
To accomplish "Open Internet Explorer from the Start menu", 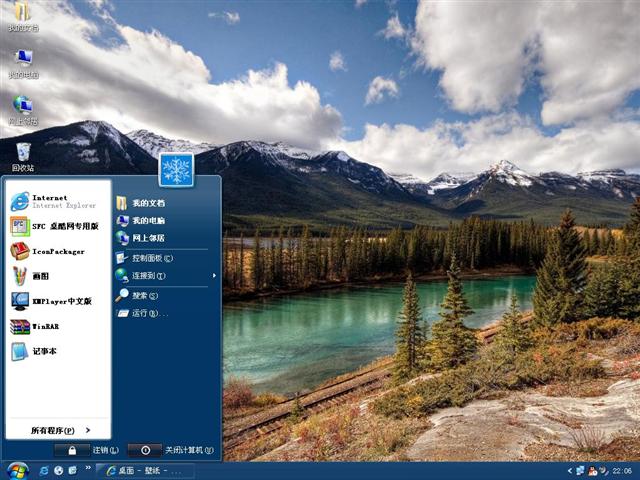I will point(55,201).
